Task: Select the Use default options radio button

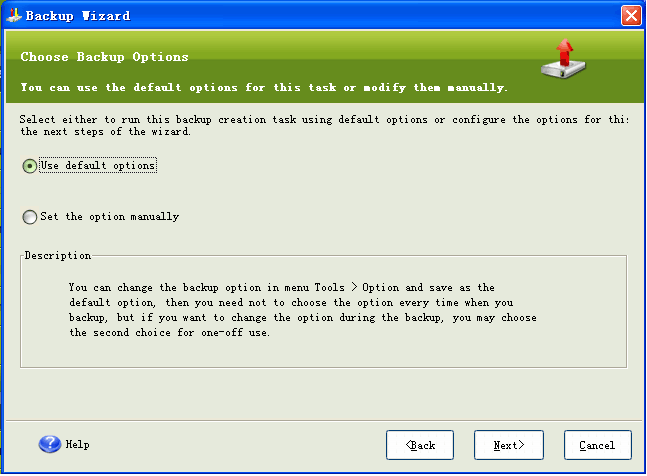Action: point(30,166)
